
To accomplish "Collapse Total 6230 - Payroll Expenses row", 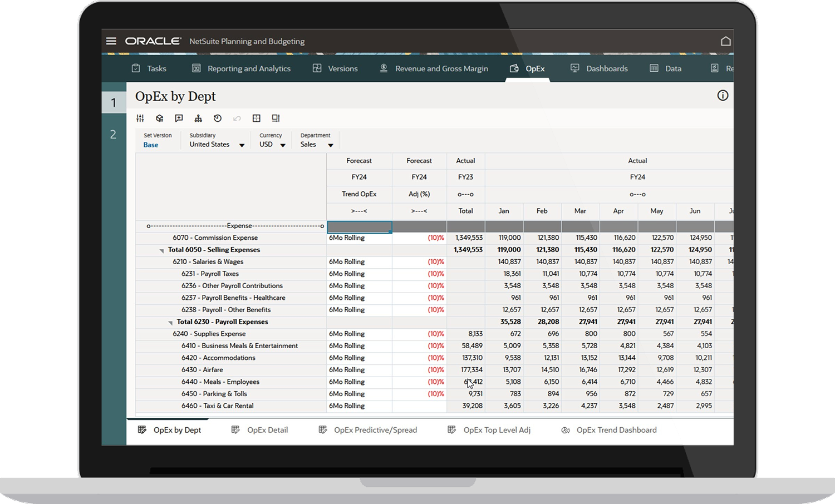I will pyautogui.click(x=170, y=323).
